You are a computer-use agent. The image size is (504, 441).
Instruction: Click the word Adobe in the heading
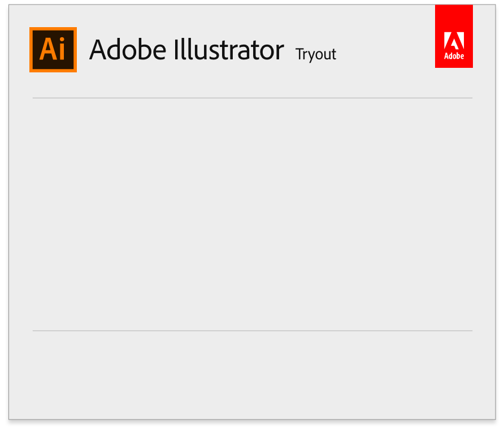coord(128,50)
